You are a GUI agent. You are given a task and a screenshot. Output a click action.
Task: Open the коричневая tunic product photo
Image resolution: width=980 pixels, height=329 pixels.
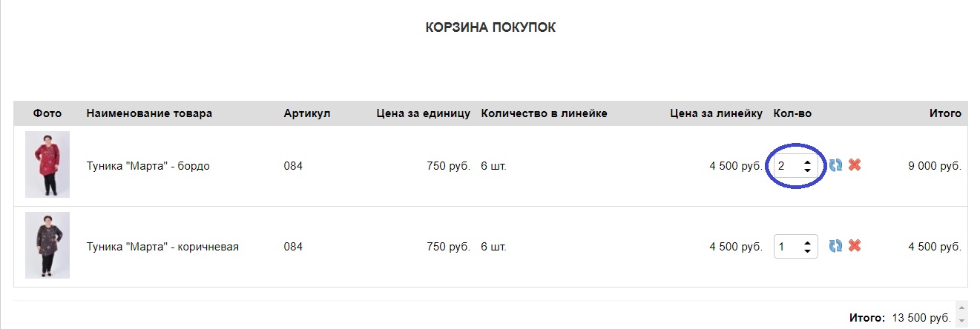click(47, 245)
